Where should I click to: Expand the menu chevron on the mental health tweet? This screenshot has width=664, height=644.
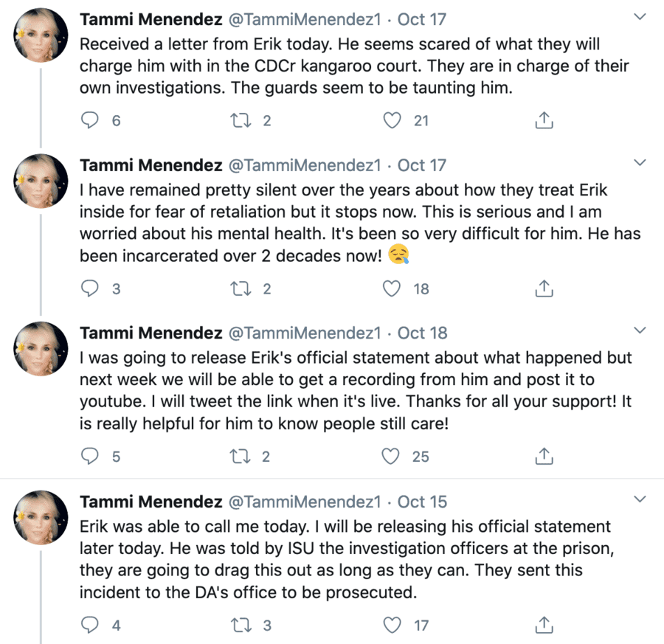pyautogui.click(x=640, y=163)
